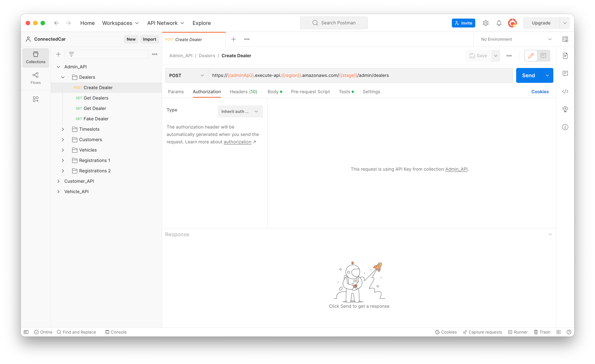Open the comments panel in right sidebar
The image size is (595, 364).
tap(565, 74)
